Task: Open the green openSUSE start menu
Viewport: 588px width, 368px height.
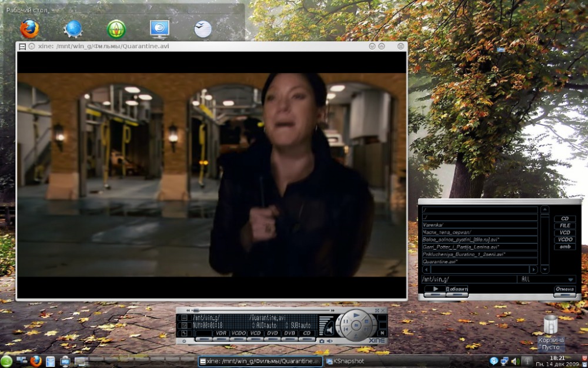Action: click(6, 362)
